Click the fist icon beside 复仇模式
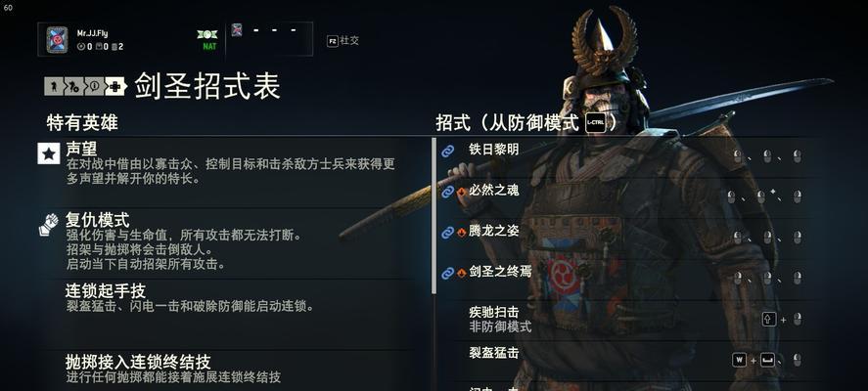 pos(49,224)
